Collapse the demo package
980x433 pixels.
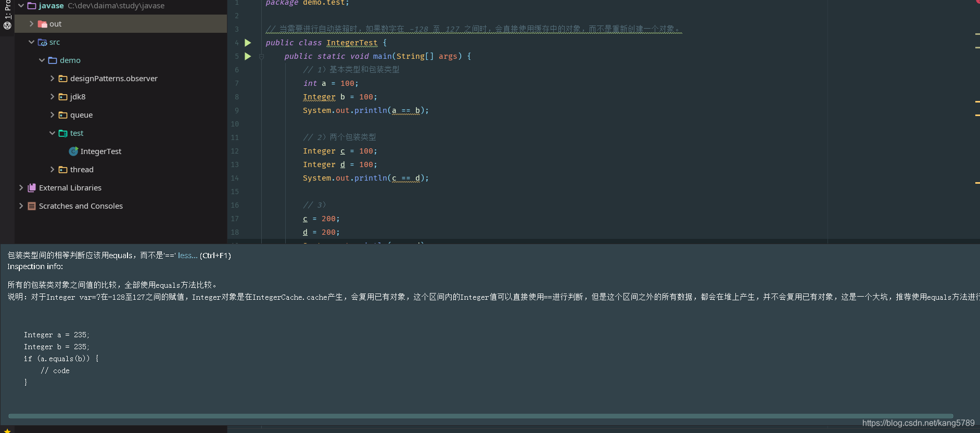[x=42, y=60]
